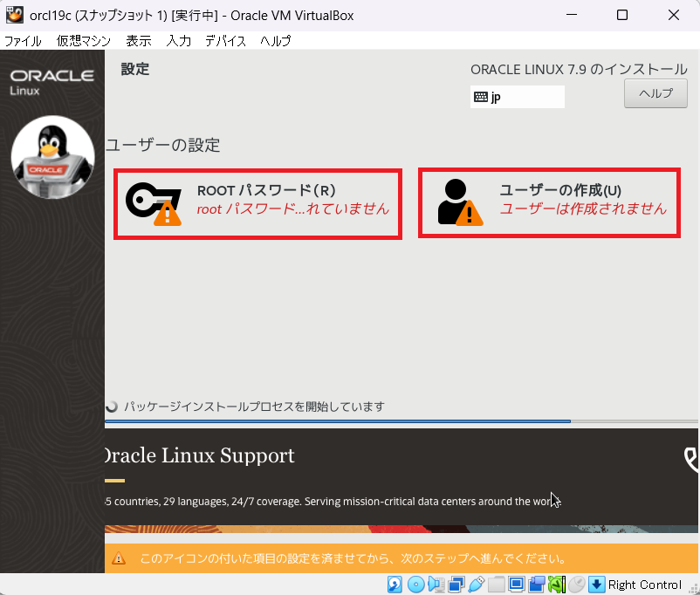Open the デバイス menu
The image size is (700, 595).
tap(225, 41)
